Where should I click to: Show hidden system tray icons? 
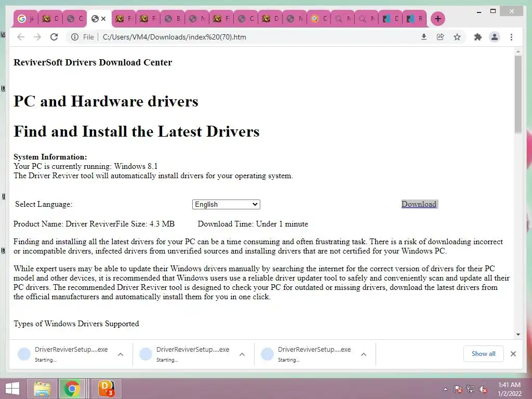tap(445, 389)
